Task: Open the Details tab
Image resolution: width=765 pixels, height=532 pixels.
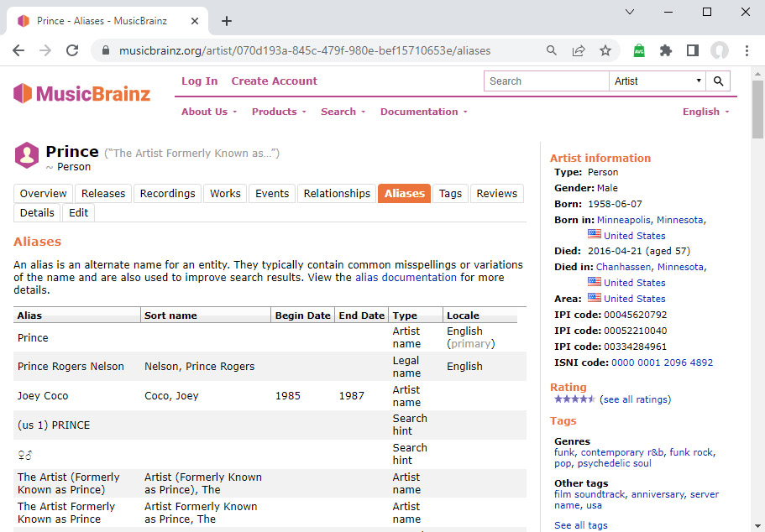Action: point(37,213)
